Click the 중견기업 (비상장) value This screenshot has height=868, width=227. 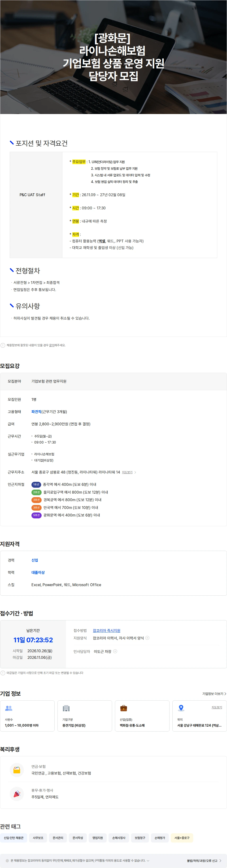click(74, 725)
